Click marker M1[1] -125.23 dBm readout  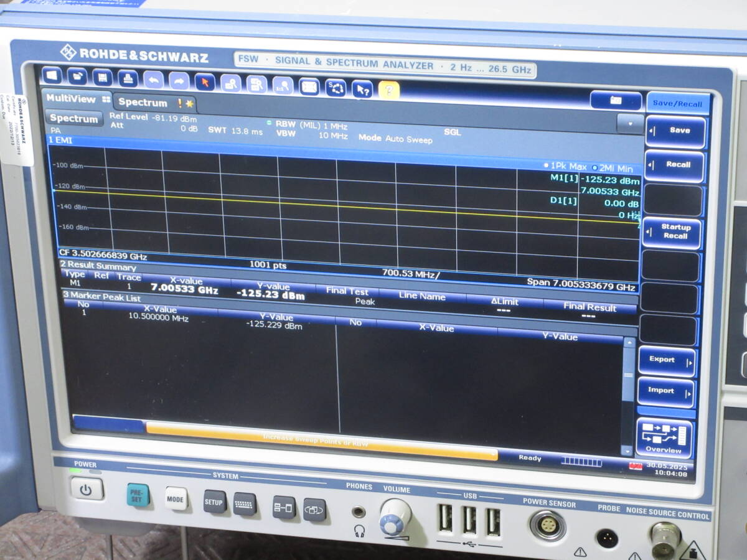pos(594,180)
